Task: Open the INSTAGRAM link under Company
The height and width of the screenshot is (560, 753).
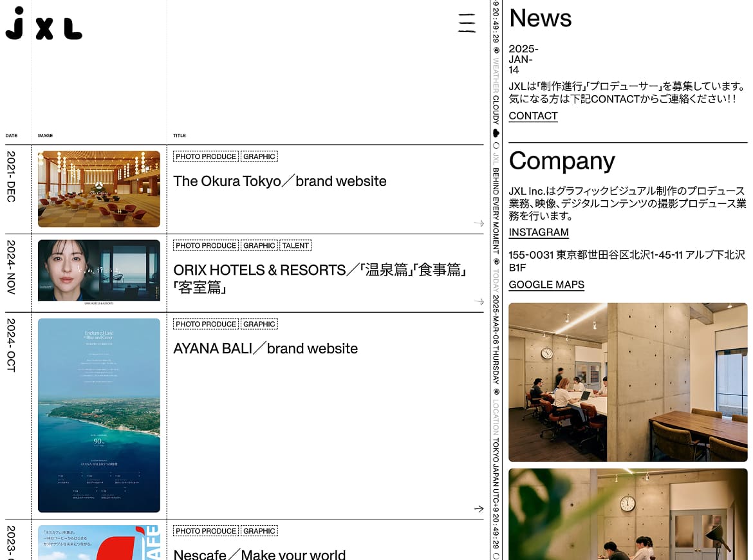Action: [538, 232]
